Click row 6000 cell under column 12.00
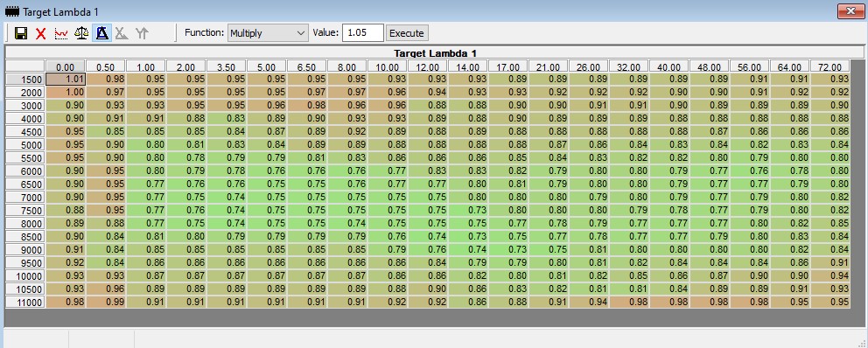Image resolution: width=868 pixels, height=348 pixels. (427, 171)
